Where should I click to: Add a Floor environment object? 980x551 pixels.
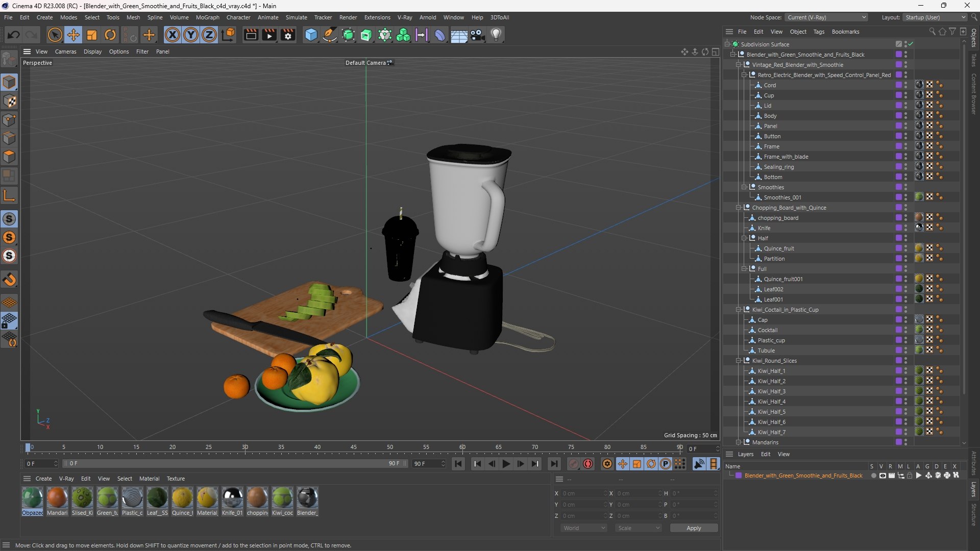click(459, 35)
